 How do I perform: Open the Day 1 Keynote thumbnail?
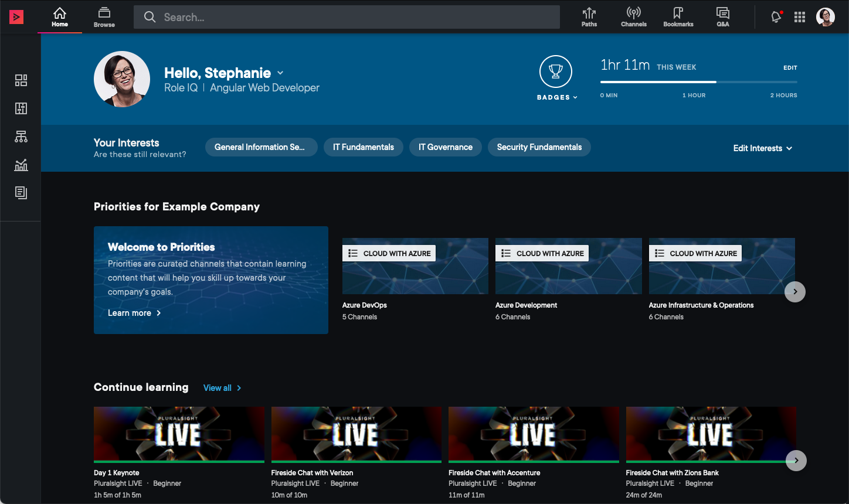[x=179, y=435]
